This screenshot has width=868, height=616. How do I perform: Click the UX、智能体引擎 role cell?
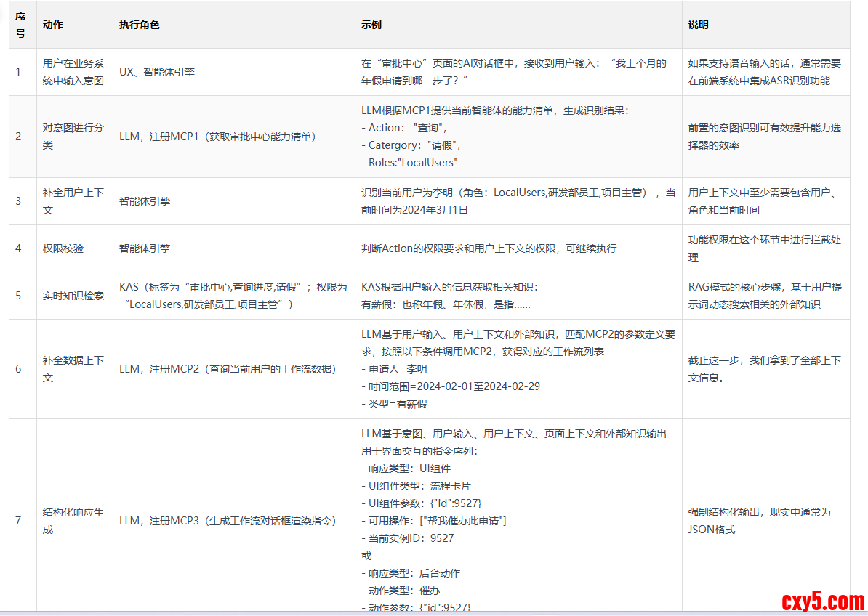(157, 72)
